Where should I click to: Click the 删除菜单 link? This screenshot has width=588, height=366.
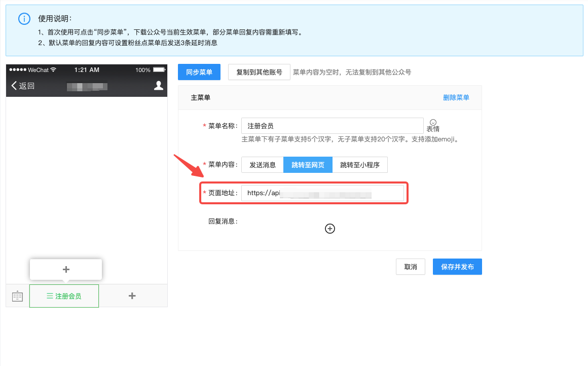point(456,97)
